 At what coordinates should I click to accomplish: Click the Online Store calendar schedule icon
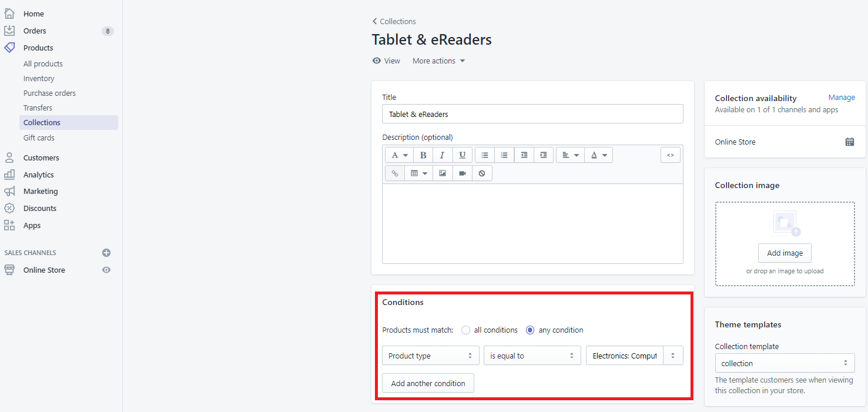coord(850,142)
